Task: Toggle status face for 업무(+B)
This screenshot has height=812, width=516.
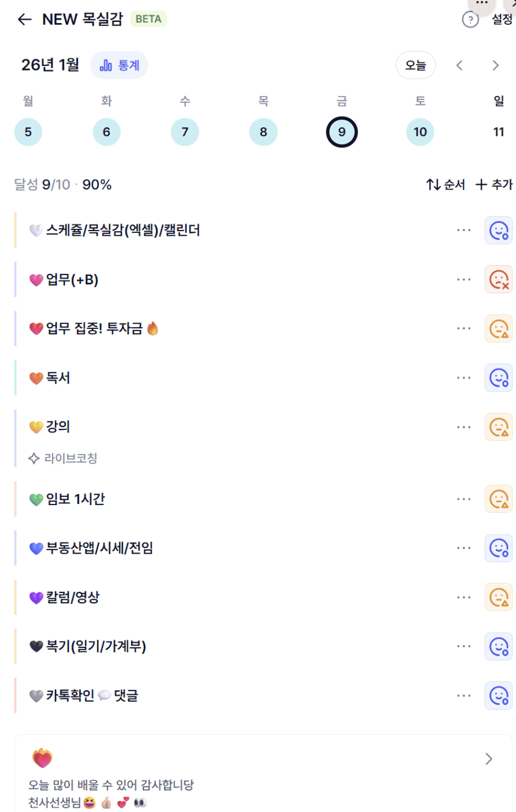Action: [498, 280]
